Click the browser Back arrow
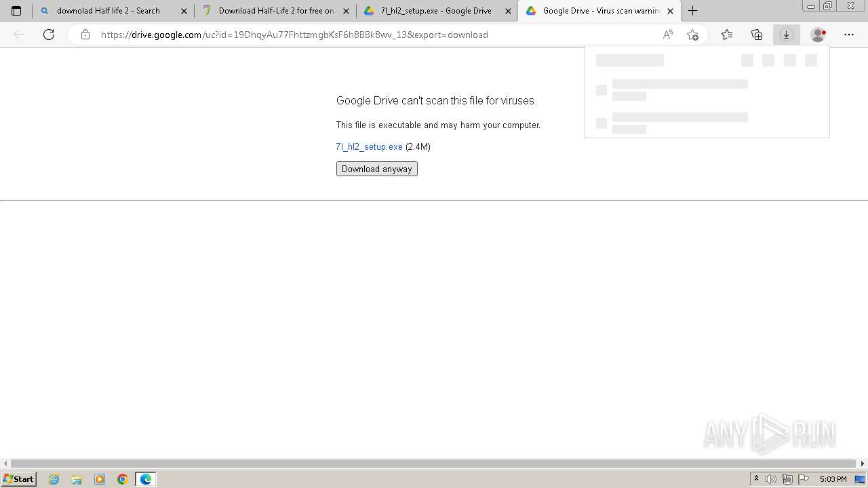The width and height of the screenshot is (868, 488). [x=19, y=35]
